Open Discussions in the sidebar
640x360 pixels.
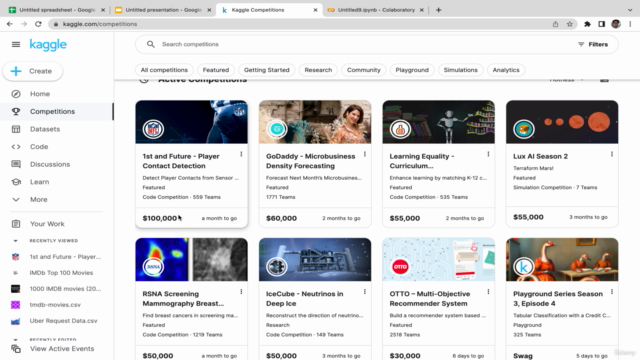pyautogui.click(x=50, y=164)
